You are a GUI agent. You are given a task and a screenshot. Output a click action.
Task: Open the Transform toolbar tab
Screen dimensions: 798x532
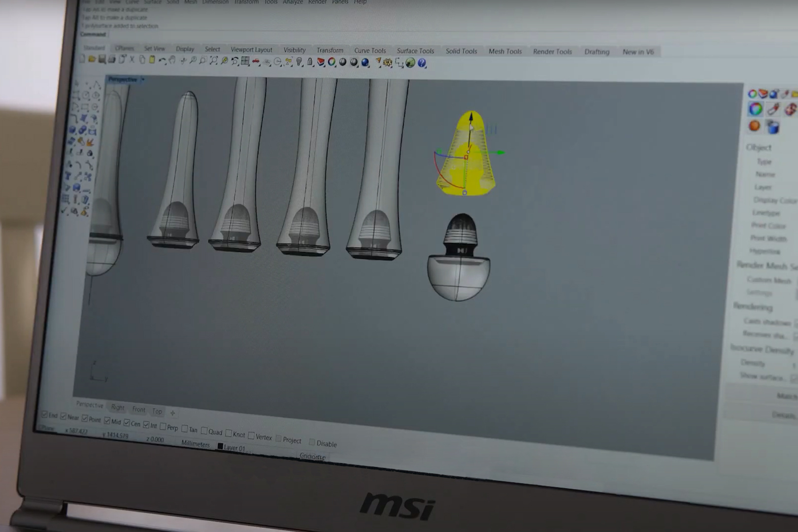click(330, 50)
